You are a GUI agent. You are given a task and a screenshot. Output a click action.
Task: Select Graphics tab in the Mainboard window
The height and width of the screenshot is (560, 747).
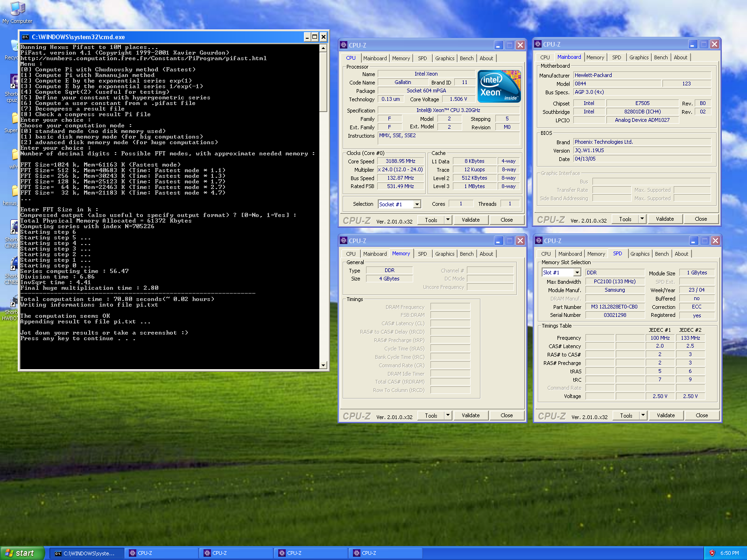point(639,57)
